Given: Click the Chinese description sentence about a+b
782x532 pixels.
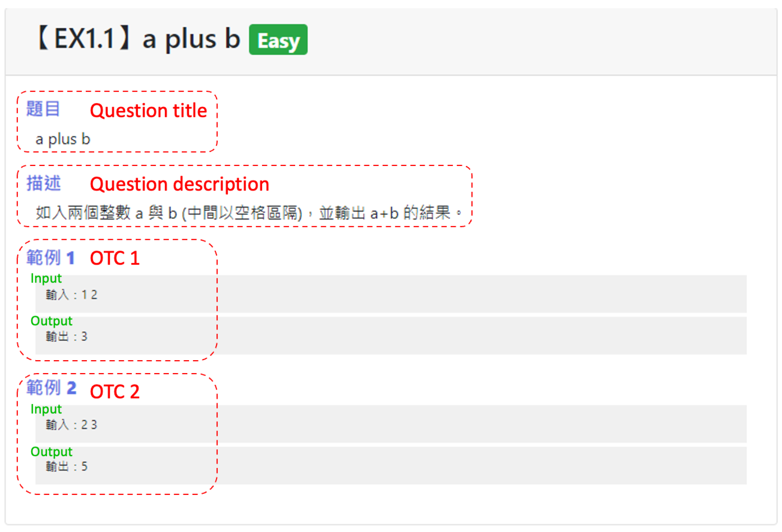Looking at the screenshot, I should click(249, 213).
